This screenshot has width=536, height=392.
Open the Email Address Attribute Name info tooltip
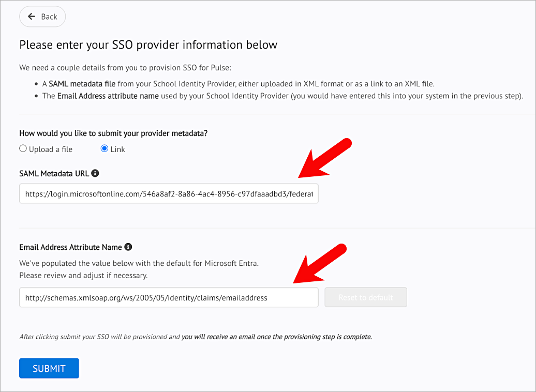pos(129,247)
